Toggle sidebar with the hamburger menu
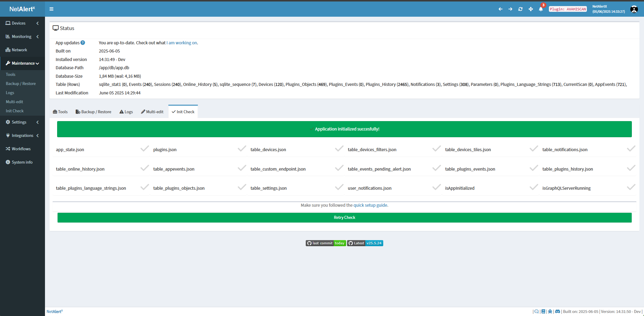 51,9
